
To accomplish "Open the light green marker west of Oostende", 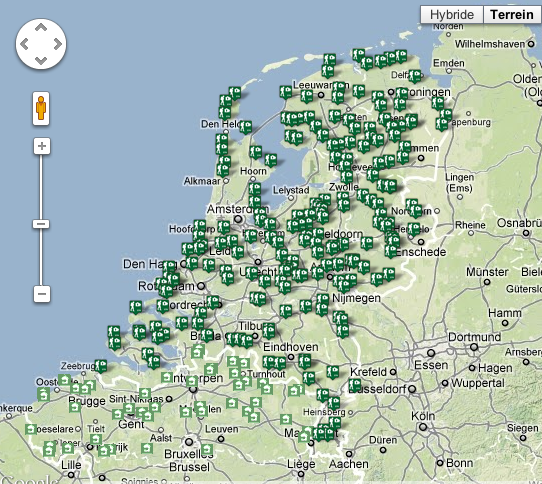I will point(44,394).
